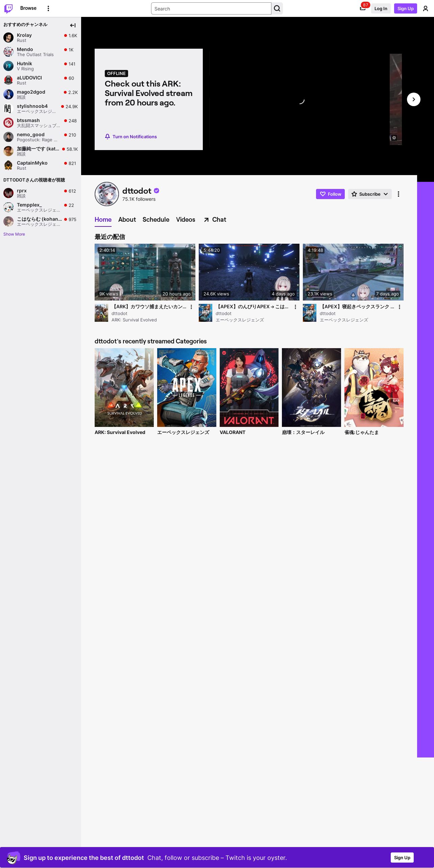Open dttodot's profile avatar
The width and height of the screenshot is (434, 868).
tap(107, 194)
